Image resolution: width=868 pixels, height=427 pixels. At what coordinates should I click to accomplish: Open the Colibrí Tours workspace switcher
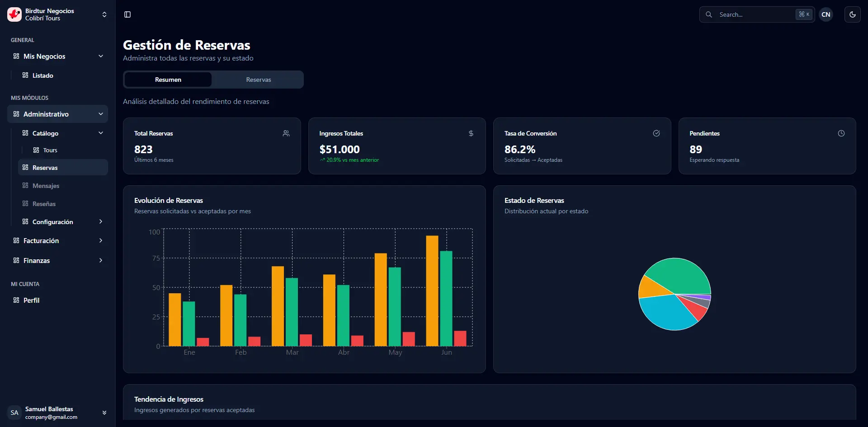click(104, 14)
